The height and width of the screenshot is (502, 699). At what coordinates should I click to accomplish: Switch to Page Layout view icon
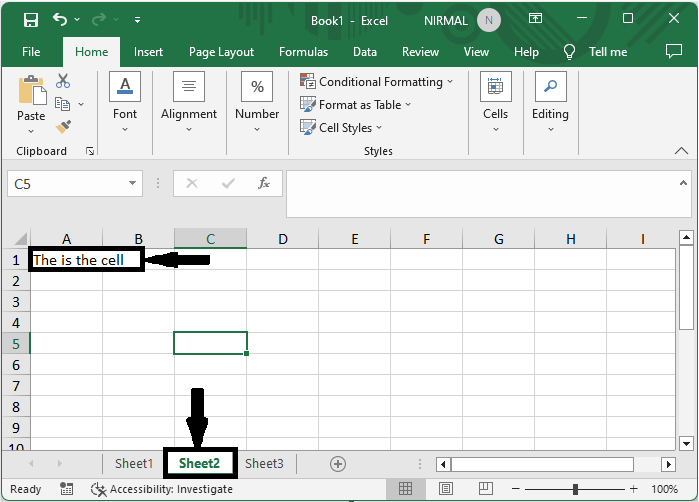pyautogui.click(x=446, y=489)
